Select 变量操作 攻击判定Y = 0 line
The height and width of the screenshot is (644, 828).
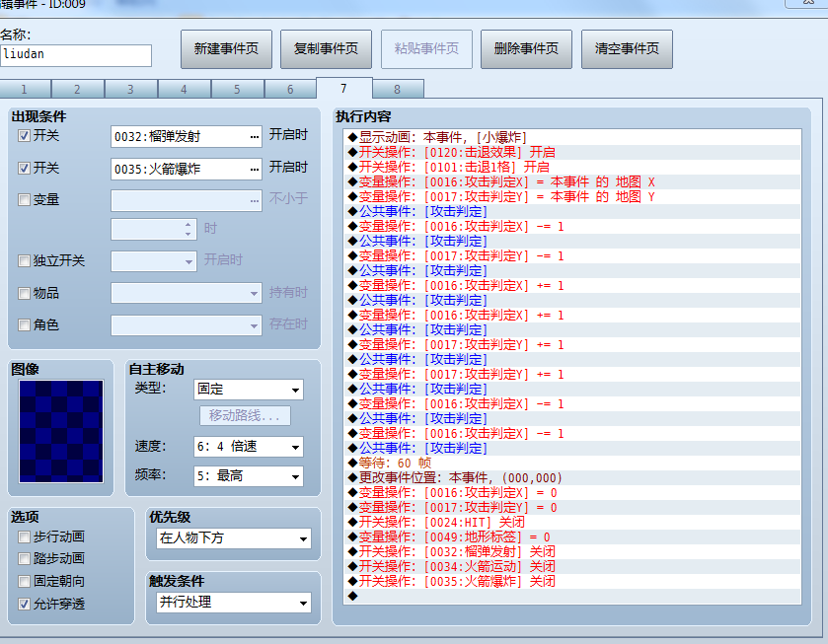click(x=572, y=507)
